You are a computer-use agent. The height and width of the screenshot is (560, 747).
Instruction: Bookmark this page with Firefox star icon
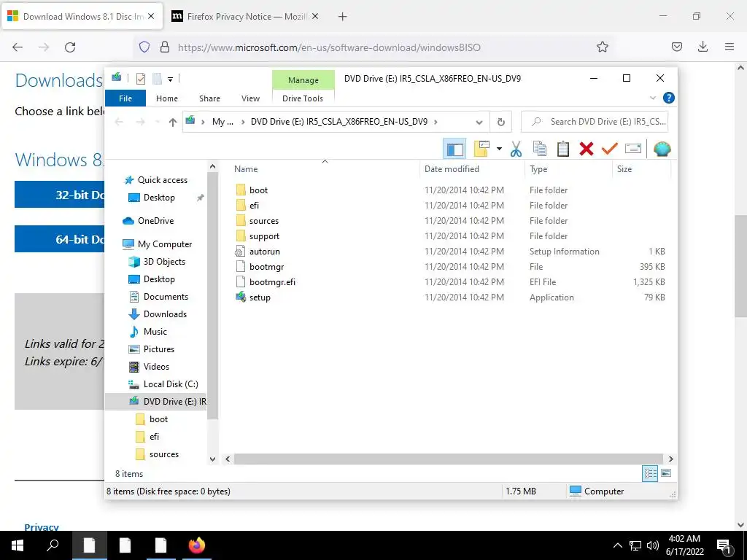[602, 47]
